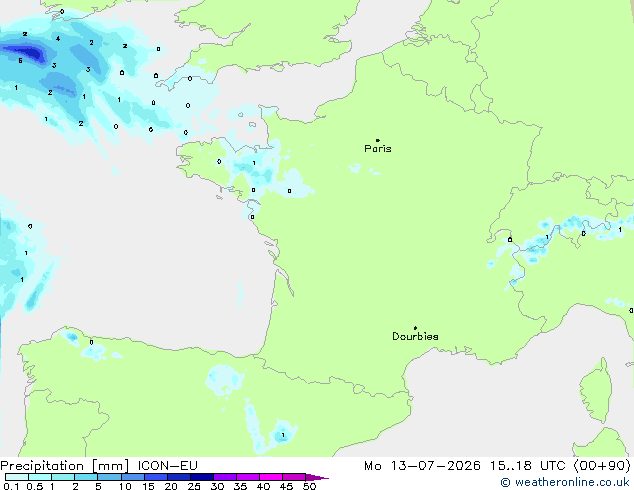This screenshot has width=634, height=490.
Task: Click the Dourbies location label
Action: tap(415, 336)
